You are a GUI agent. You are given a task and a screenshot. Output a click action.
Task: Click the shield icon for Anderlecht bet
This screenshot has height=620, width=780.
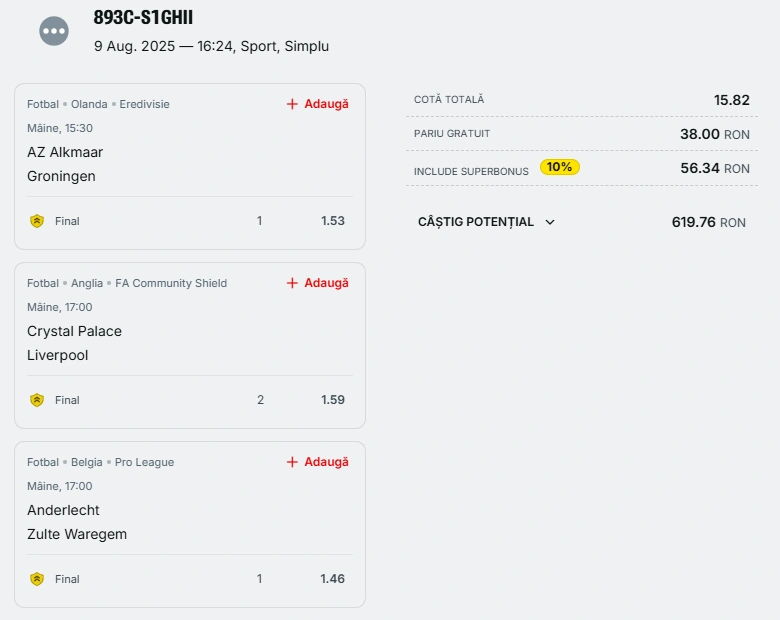coord(37,579)
